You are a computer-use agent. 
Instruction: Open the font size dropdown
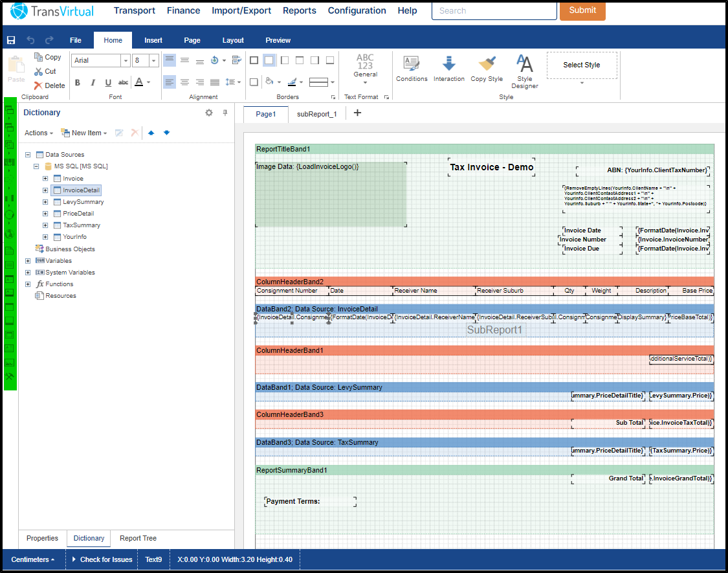click(153, 60)
